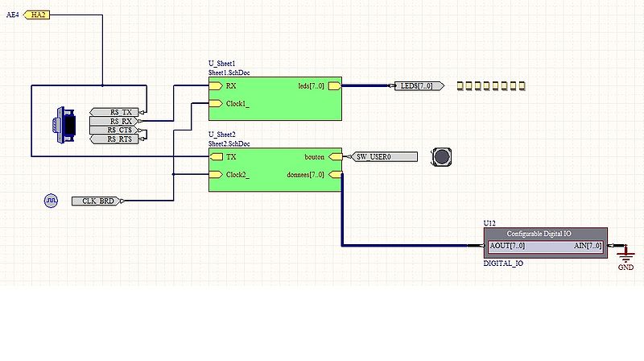Select the HA2 port at top left
The image size is (644, 361).
(38, 15)
